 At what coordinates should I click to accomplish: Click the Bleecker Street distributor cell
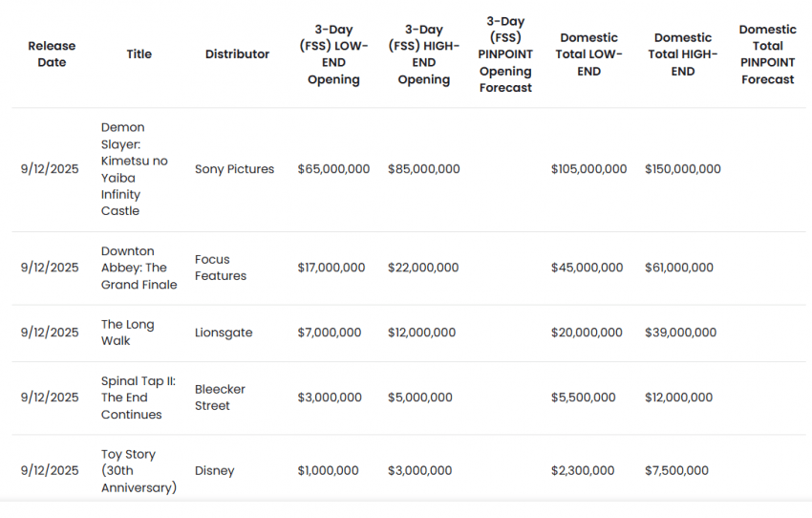[x=220, y=398]
